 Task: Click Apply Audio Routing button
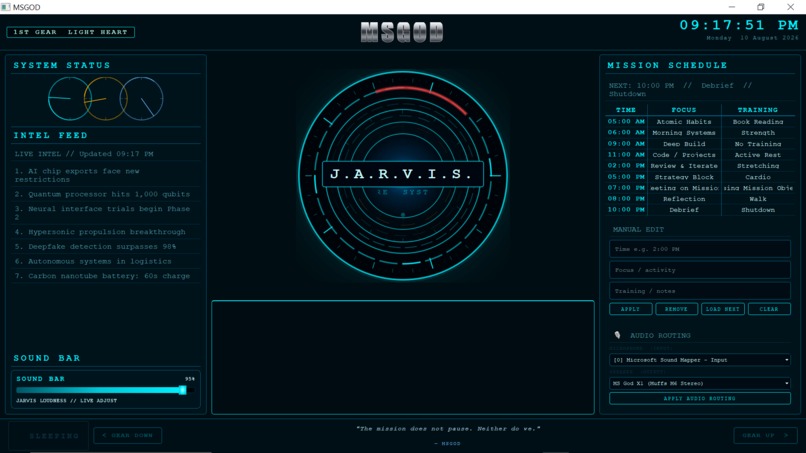[700, 398]
